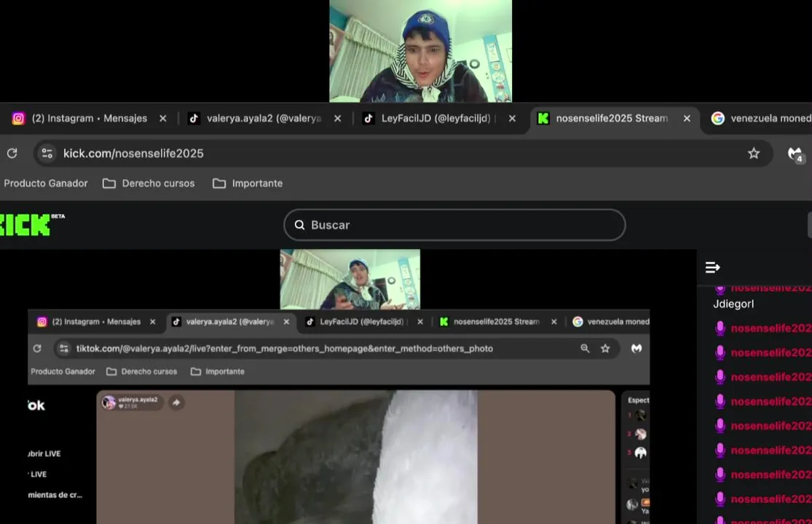Click inner Derecho cursos bookmark folder

(x=141, y=371)
